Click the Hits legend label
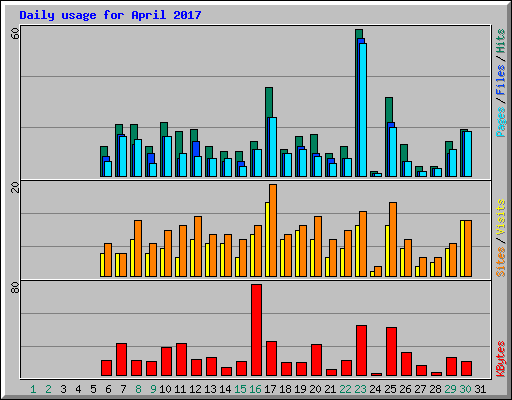 (500, 41)
